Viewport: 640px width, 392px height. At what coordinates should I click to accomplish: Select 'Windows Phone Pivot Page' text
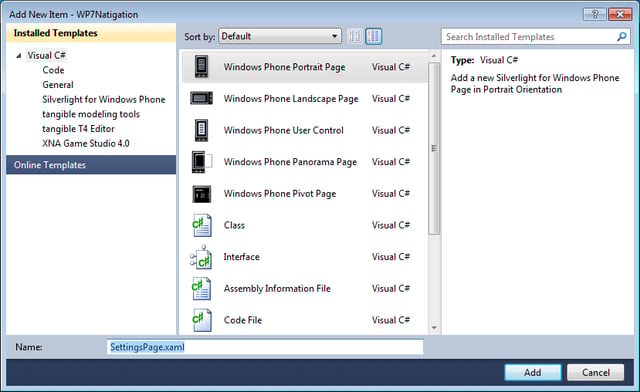coord(280,194)
